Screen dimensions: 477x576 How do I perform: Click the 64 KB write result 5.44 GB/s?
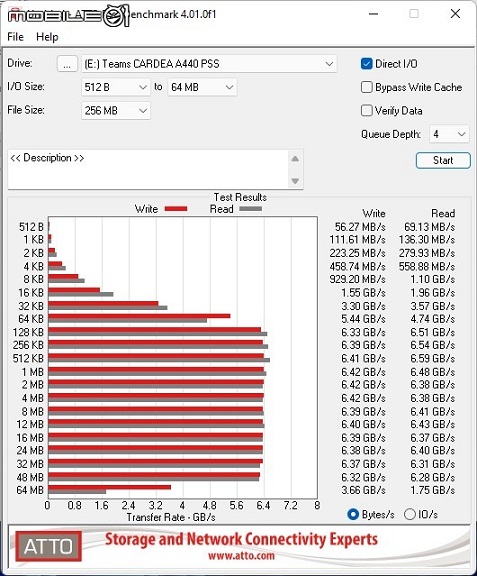point(363,319)
